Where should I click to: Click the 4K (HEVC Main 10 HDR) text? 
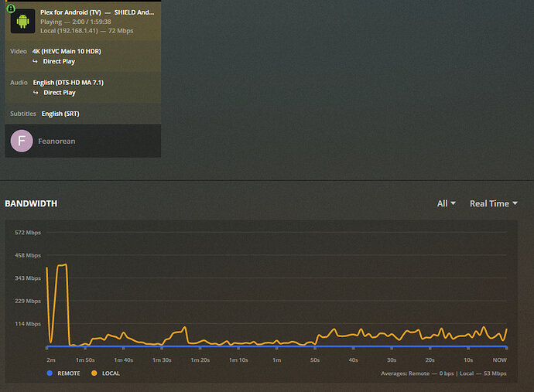pyautogui.click(x=67, y=51)
